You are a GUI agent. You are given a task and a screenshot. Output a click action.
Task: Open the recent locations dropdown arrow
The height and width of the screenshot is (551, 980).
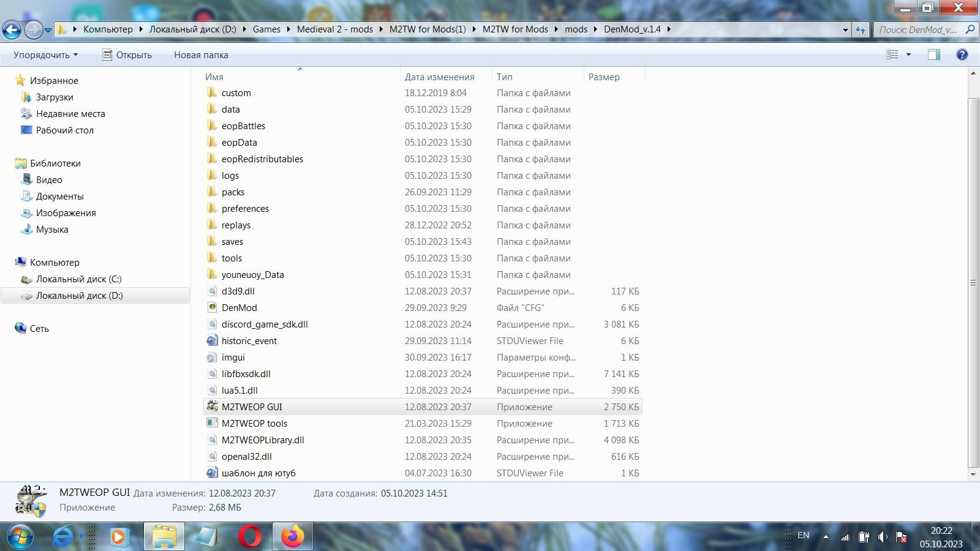pos(48,29)
